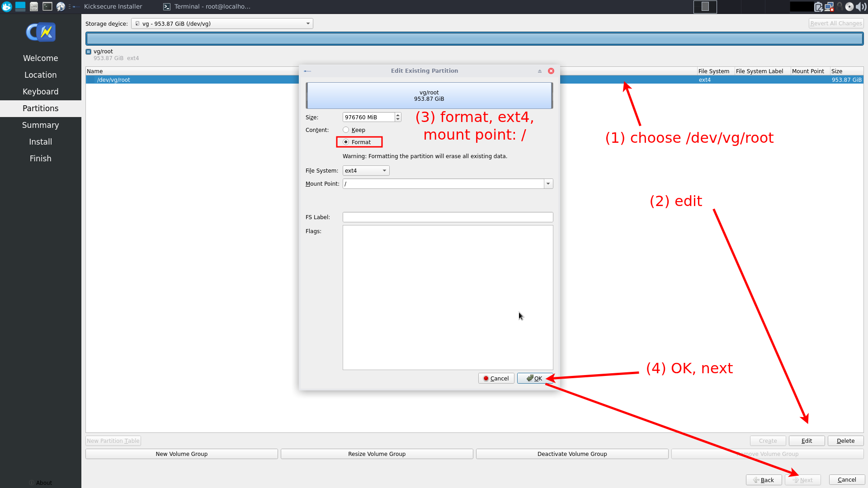
Task: Launch the terminal emulator panel icon
Action: tap(47, 6)
